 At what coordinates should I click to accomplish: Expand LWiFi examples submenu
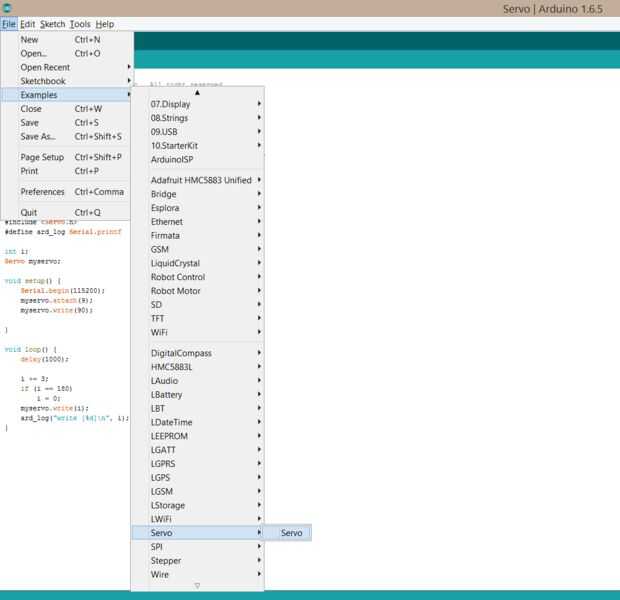(198, 519)
